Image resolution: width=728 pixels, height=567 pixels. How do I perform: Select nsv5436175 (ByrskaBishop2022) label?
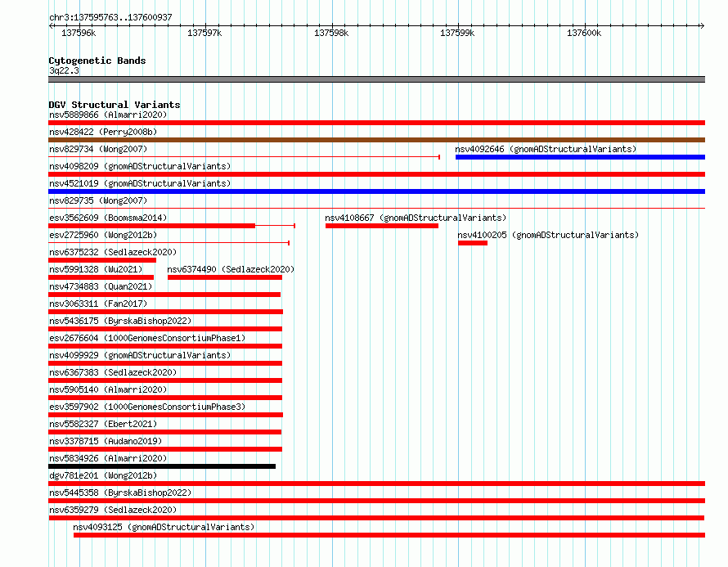pos(120,321)
